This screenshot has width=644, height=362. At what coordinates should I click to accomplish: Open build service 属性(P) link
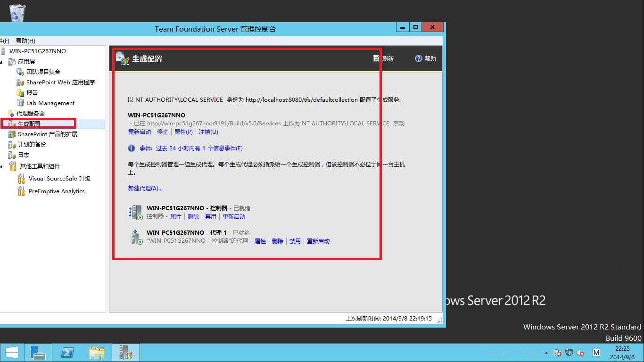183,132
